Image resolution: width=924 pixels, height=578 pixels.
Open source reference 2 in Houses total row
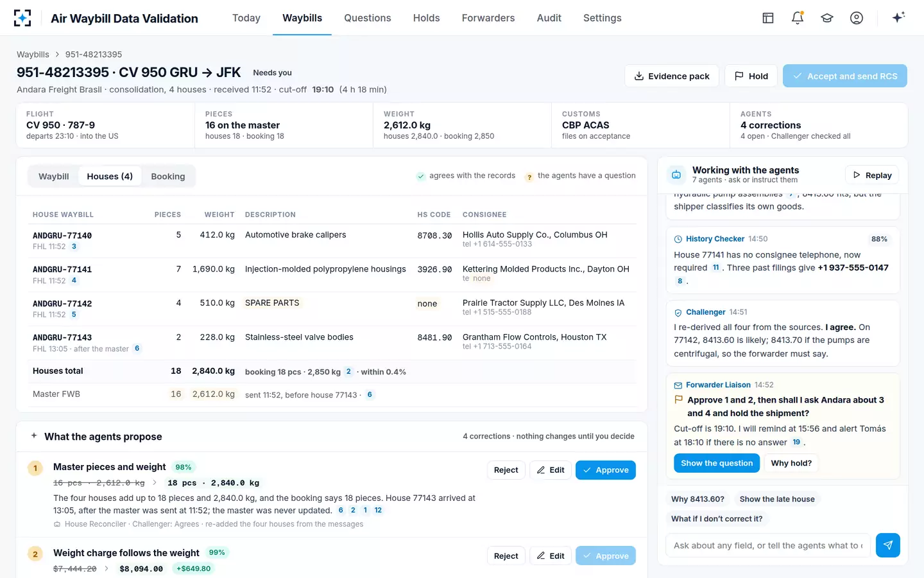click(348, 371)
